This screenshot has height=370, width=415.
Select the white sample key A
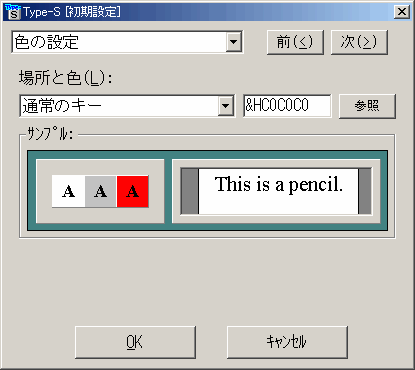(69, 191)
